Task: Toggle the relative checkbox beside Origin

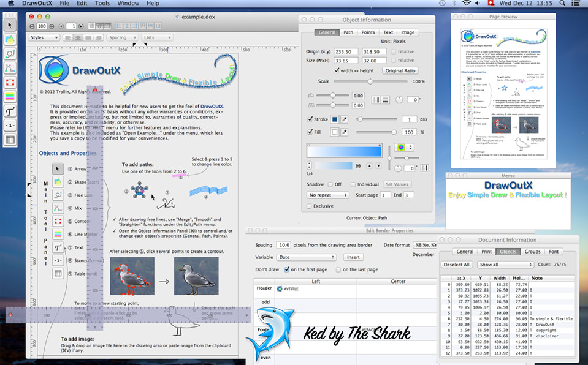Action: 394,51
